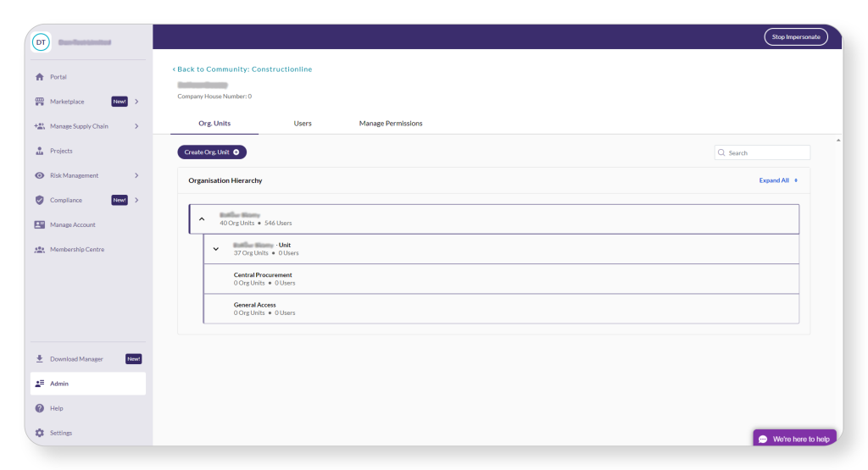Image resolution: width=868 pixels, height=470 pixels.
Task: Click the Settings gear icon
Action: 39,433
